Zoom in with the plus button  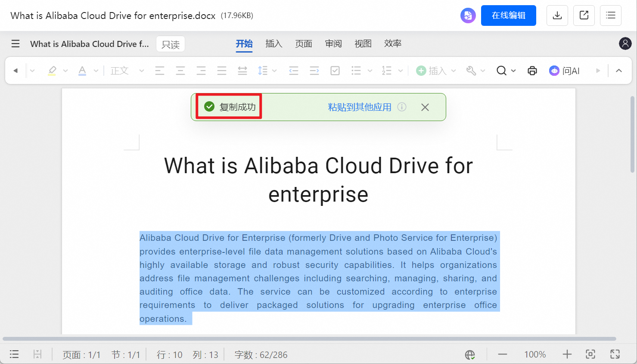tap(567, 354)
